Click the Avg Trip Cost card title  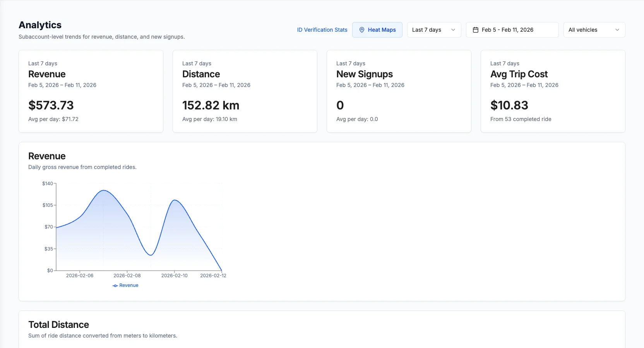click(519, 74)
